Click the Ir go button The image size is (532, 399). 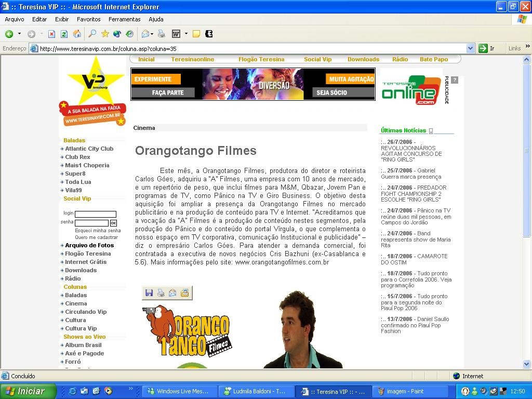click(x=486, y=48)
